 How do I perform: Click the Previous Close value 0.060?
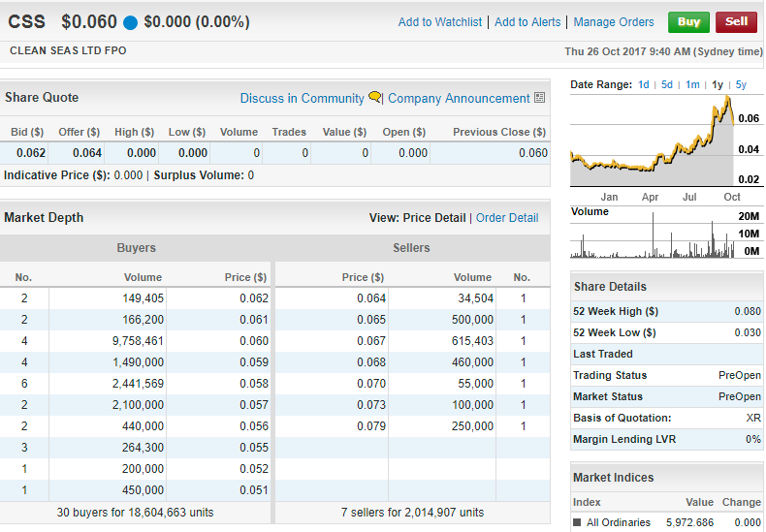533,153
